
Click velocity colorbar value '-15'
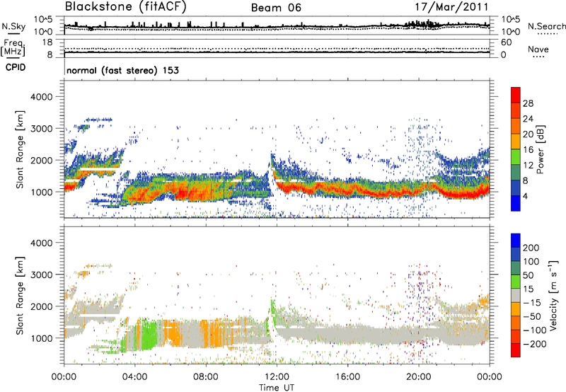[x=532, y=303]
